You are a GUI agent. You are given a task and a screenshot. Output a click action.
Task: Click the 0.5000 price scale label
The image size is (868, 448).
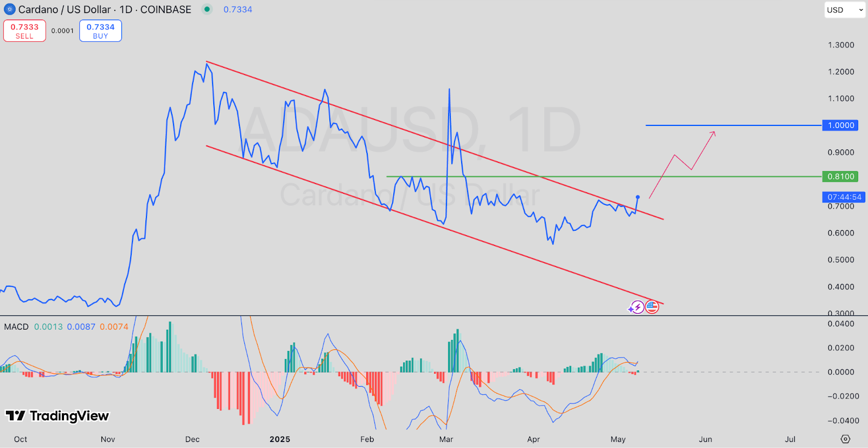pyautogui.click(x=841, y=260)
